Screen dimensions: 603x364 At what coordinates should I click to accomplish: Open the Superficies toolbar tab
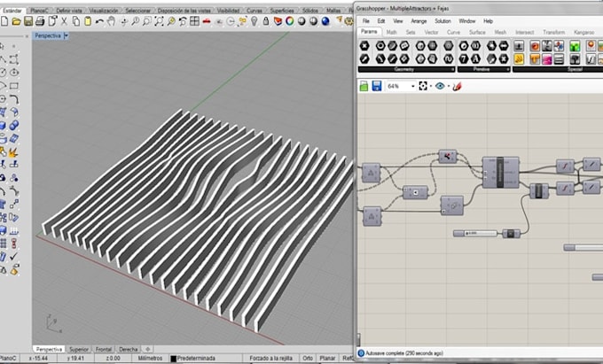point(282,11)
